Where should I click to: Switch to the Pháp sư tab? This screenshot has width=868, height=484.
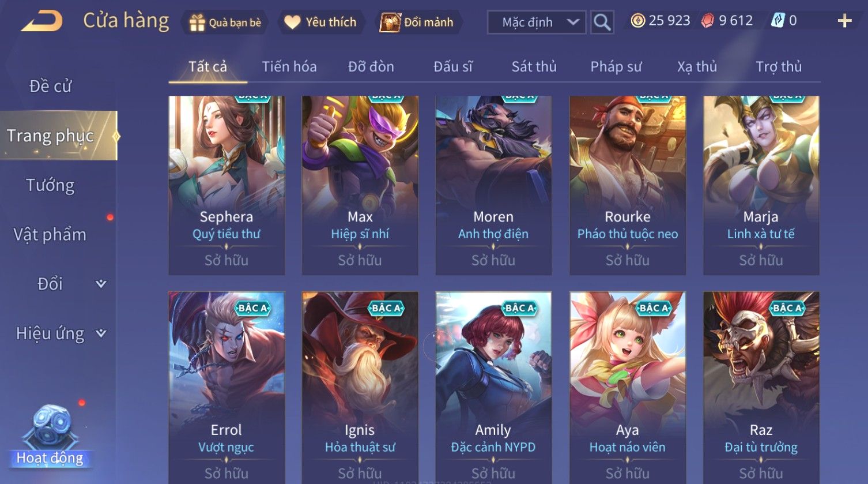(x=616, y=67)
